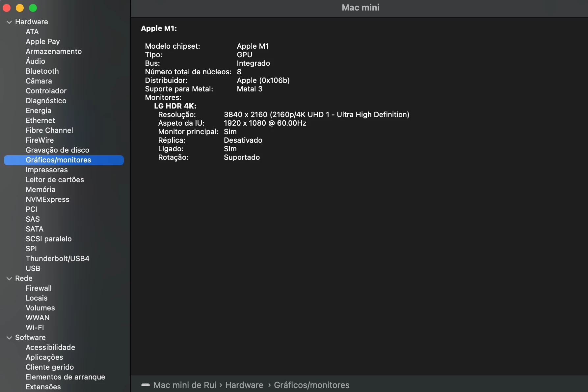The width and height of the screenshot is (588, 392).
Task: Click the 'Número total de núcleos:' label
Action: (x=188, y=72)
